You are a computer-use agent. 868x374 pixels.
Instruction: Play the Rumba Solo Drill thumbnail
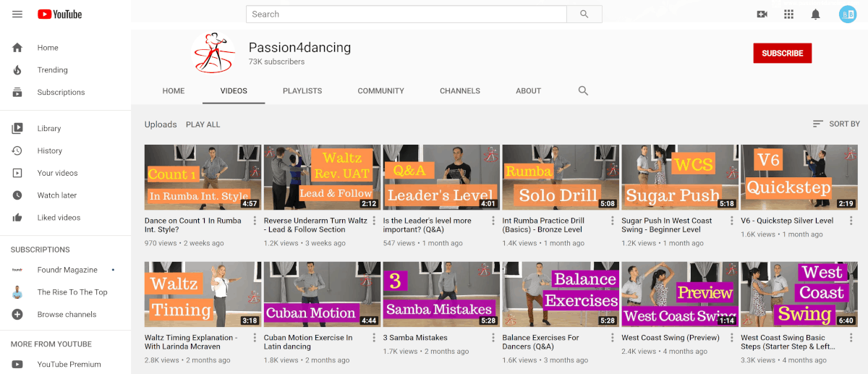pyautogui.click(x=561, y=177)
